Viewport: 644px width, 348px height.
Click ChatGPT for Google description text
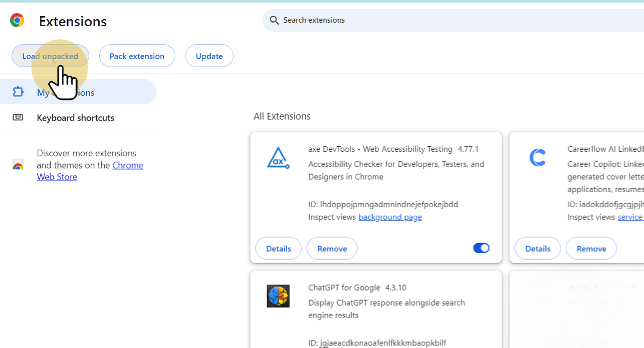click(387, 309)
